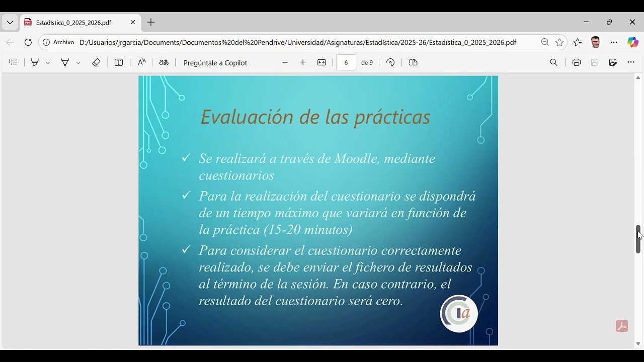The image size is (644, 362).
Task: Add a text box to PDF
Action: point(119,62)
